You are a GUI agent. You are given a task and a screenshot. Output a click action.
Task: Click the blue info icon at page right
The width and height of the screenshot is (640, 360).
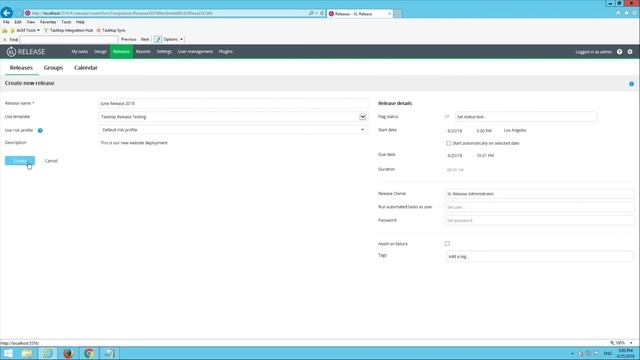631,84
